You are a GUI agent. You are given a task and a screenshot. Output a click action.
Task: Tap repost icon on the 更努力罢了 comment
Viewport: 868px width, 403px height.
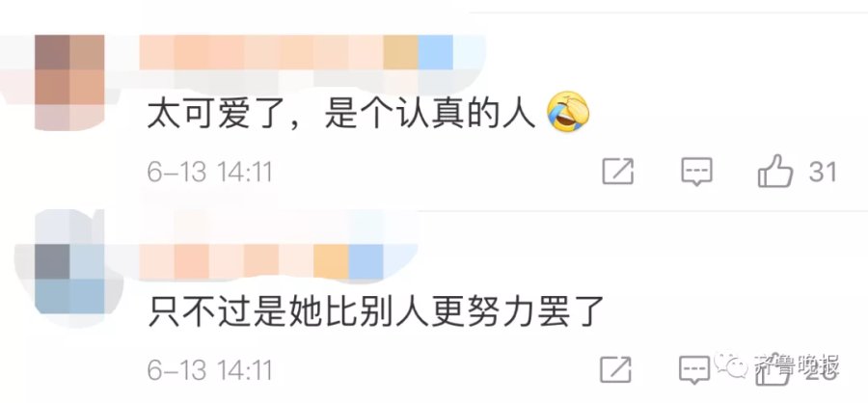[x=616, y=369]
